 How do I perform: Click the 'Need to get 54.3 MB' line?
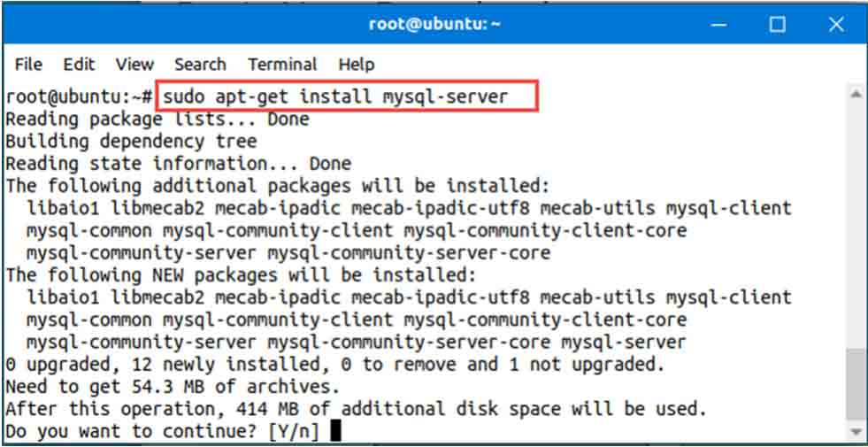click(173, 386)
